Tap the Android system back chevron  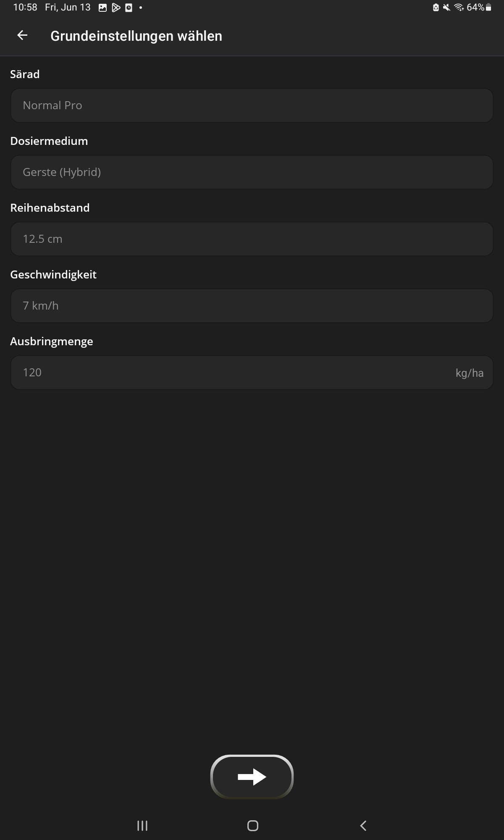(x=363, y=826)
